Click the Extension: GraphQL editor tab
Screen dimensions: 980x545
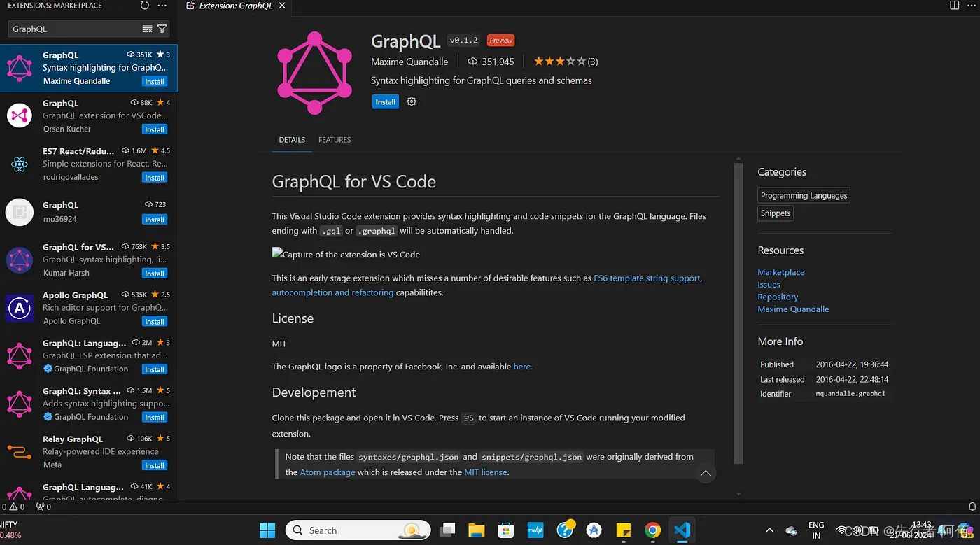click(x=234, y=5)
